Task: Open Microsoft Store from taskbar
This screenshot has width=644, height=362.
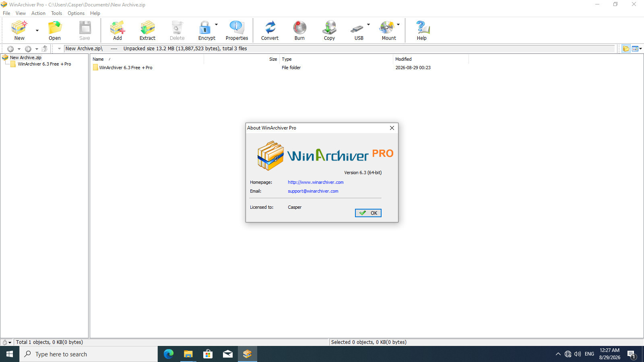Action: (208, 354)
